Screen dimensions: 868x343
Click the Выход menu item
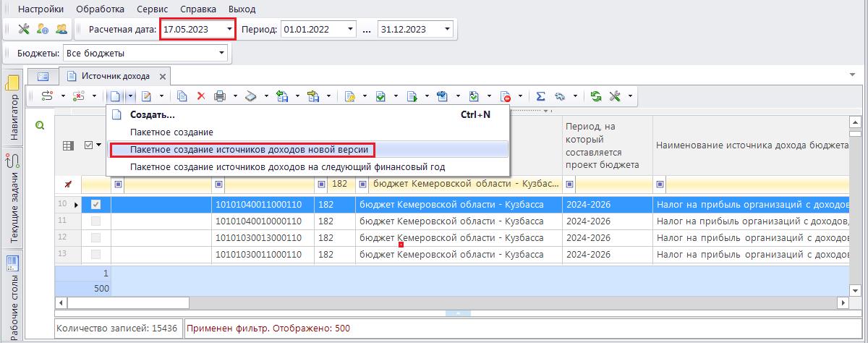pos(242,9)
